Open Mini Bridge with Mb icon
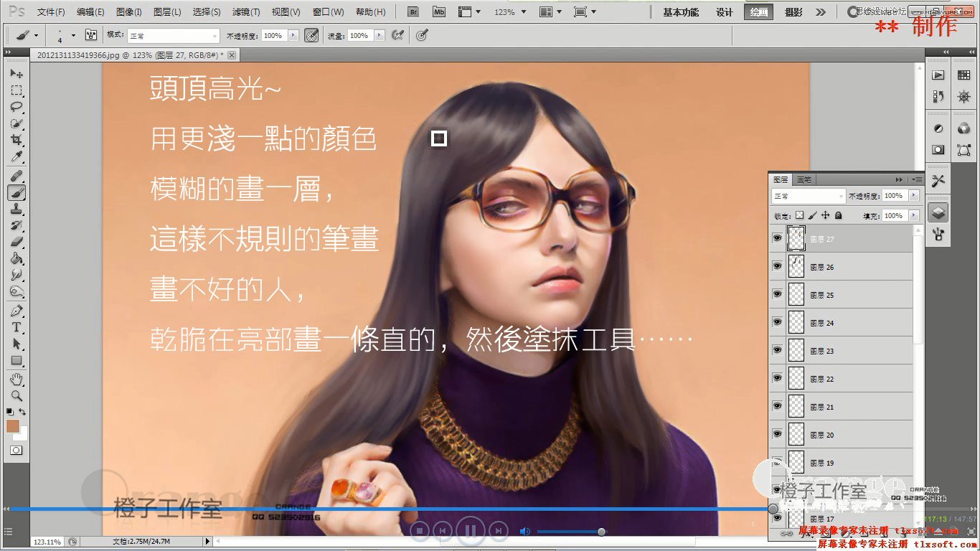Screen dimensions: 980x551 click(x=438, y=12)
